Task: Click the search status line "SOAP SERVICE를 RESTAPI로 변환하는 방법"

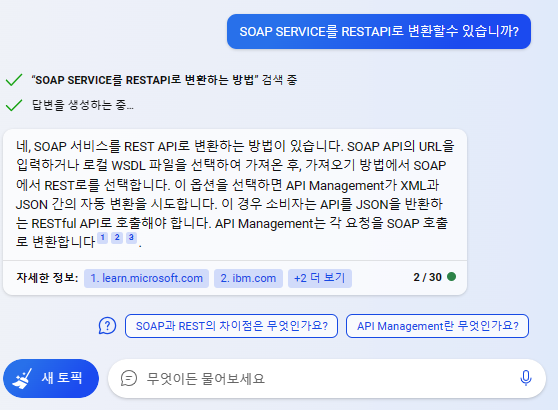Action: pyautogui.click(x=164, y=80)
